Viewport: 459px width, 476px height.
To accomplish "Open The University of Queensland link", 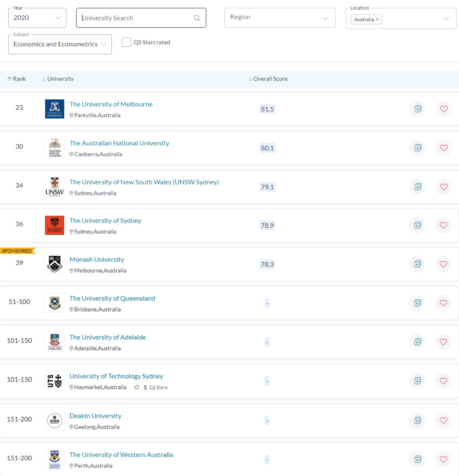I will 112,298.
